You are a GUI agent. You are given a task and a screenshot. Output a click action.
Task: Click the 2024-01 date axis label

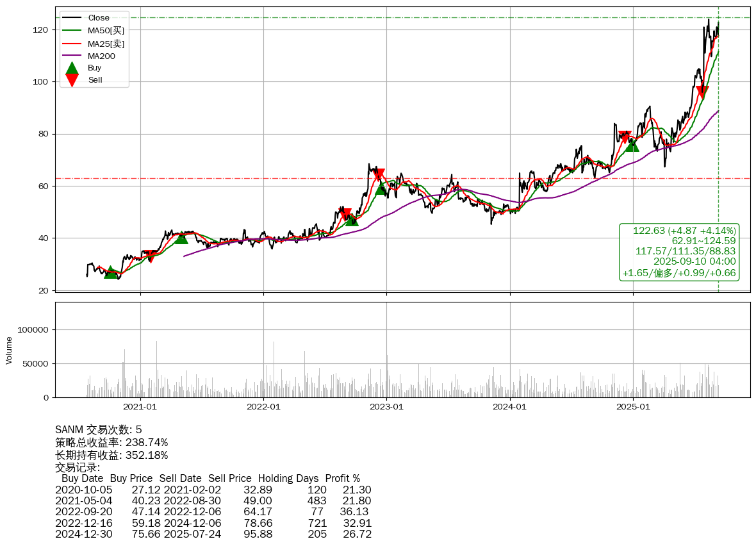click(x=510, y=406)
